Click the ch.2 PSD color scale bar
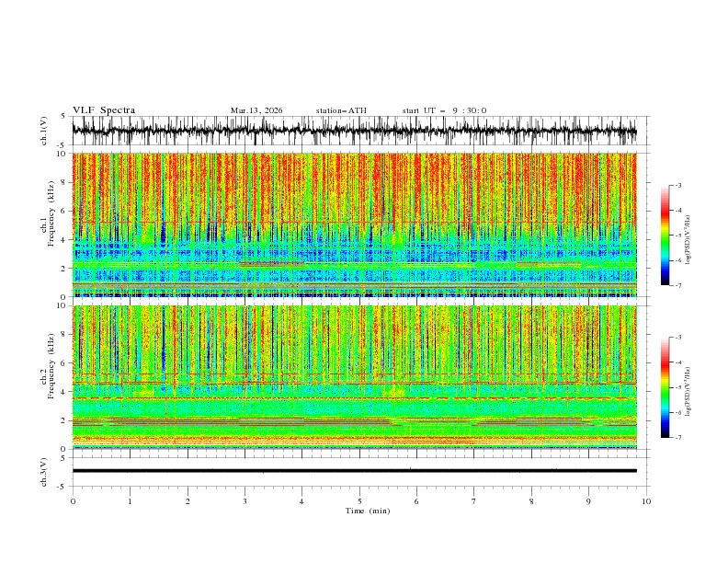Screen dimensions: 728x563 coord(665,387)
